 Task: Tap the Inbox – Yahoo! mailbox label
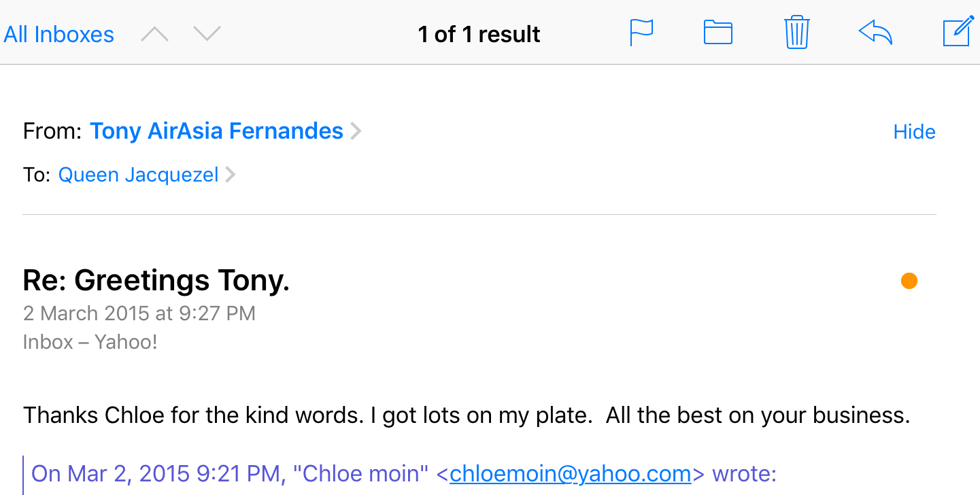(x=90, y=341)
